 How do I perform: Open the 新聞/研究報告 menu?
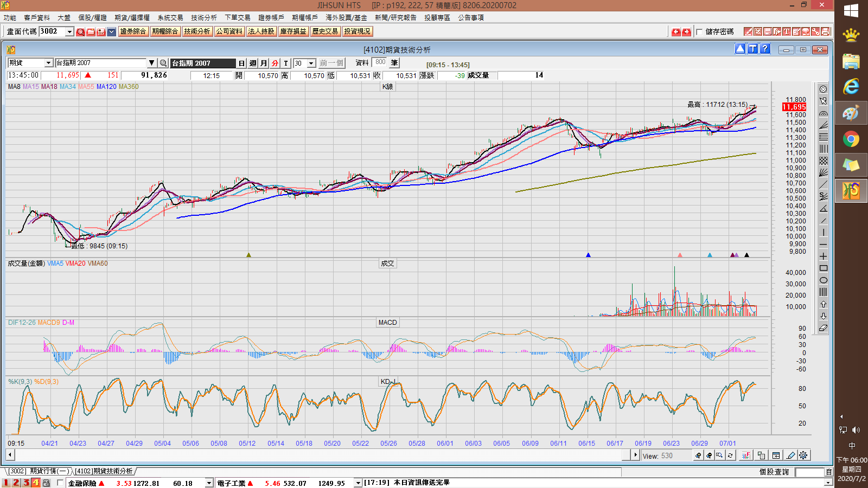395,17
